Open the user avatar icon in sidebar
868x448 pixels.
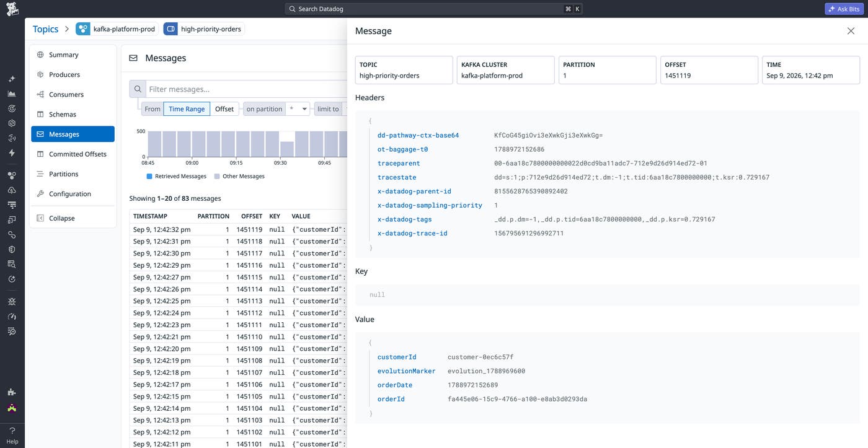click(12, 408)
